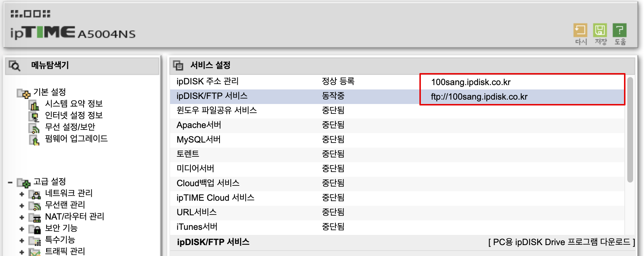This screenshot has width=644, height=256.
Task: Click the 특수기능 folder icon
Action: 35,241
